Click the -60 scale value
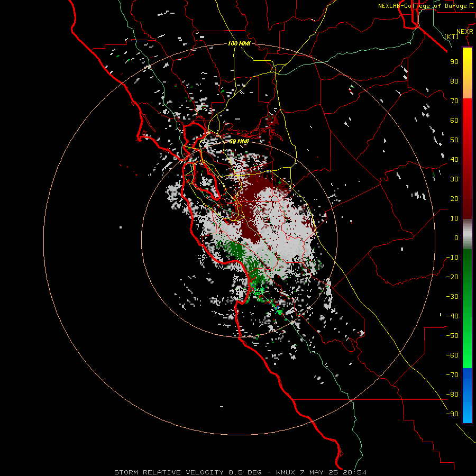 point(452,355)
